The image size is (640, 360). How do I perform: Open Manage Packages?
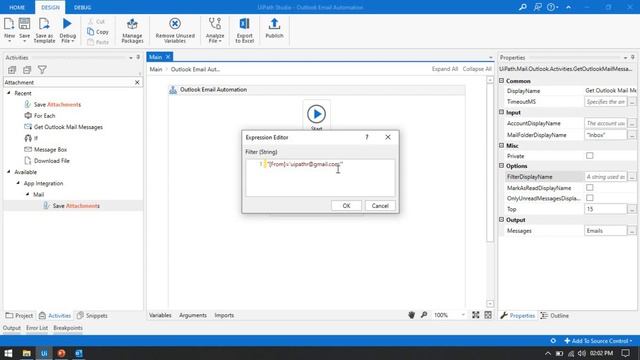[x=132, y=30]
